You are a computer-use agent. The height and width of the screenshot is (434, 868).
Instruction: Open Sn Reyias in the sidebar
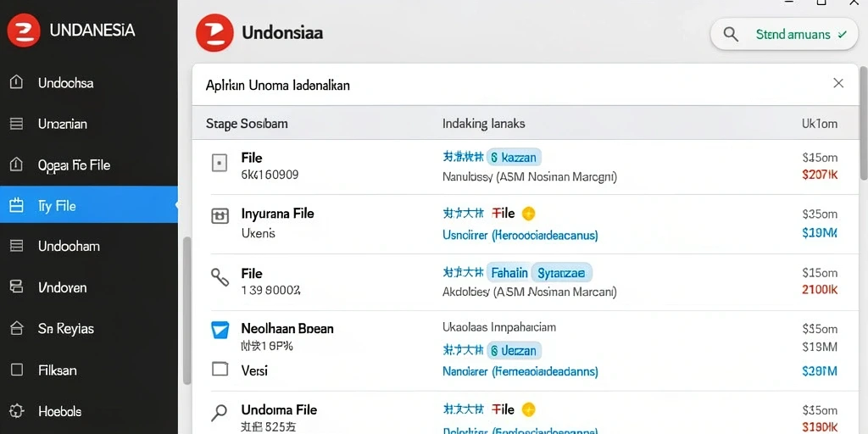[x=88, y=329]
